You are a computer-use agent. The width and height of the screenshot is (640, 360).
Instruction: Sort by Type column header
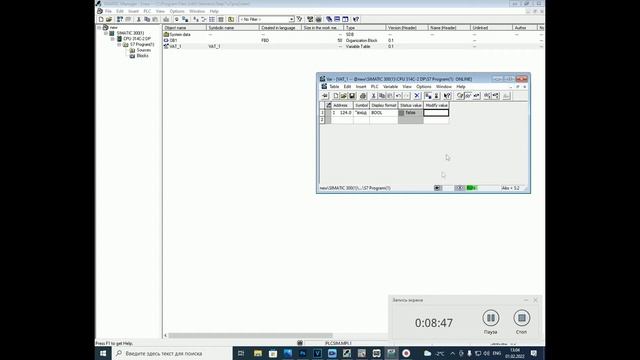364,28
